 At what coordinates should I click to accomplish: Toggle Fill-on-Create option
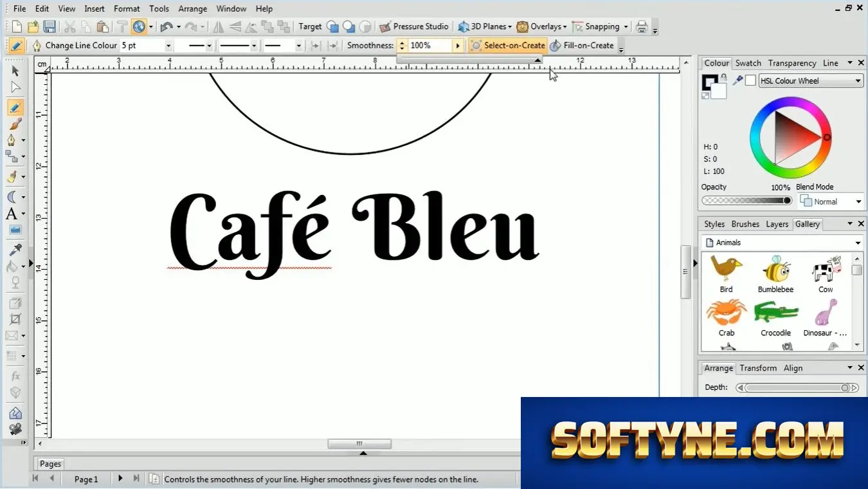(x=582, y=45)
